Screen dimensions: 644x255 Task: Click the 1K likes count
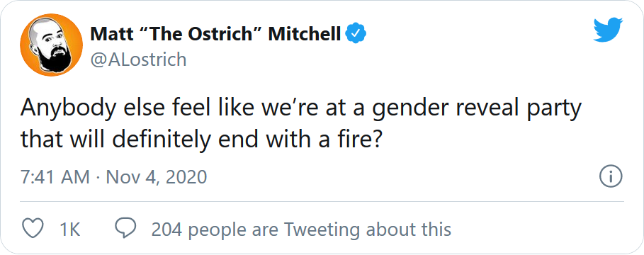point(70,229)
